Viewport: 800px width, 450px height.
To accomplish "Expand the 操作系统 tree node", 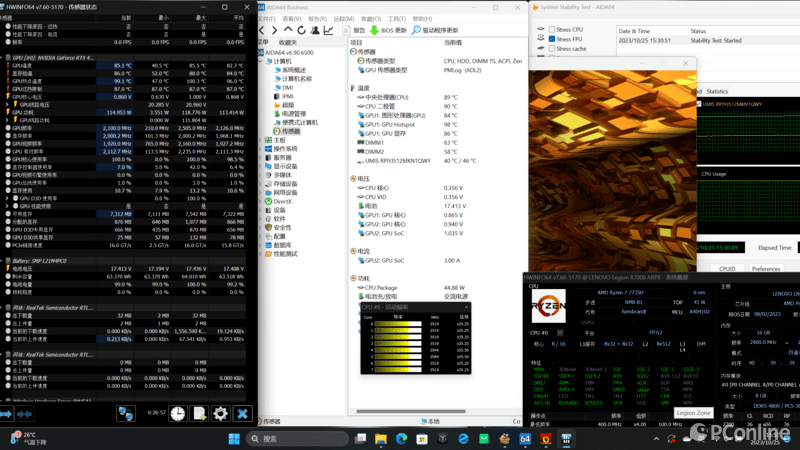I will point(261,149).
